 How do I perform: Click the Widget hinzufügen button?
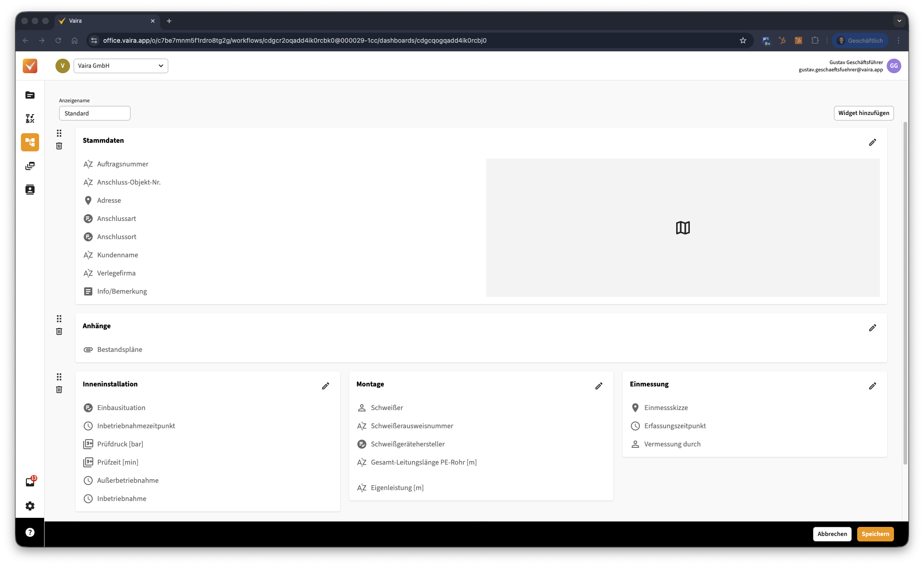point(863,113)
